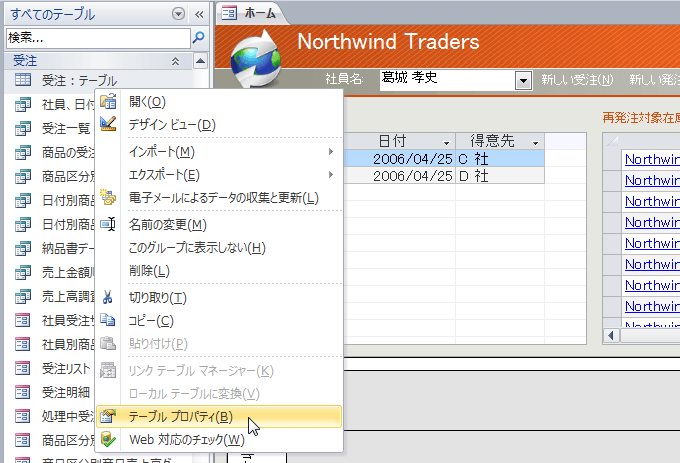Choose 名前の変更(M) to rename table
The image size is (680, 463).
coord(219,225)
